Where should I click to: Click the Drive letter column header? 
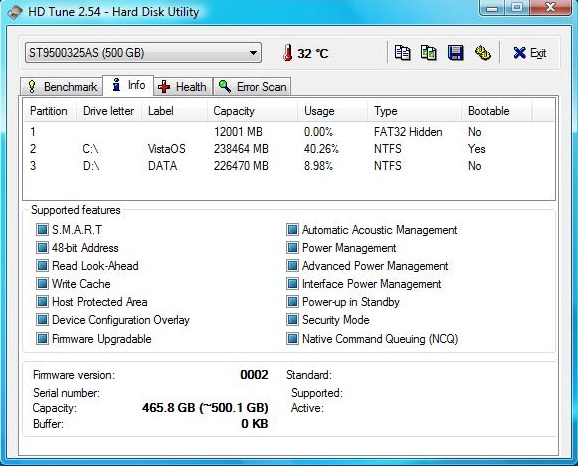click(x=109, y=111)
